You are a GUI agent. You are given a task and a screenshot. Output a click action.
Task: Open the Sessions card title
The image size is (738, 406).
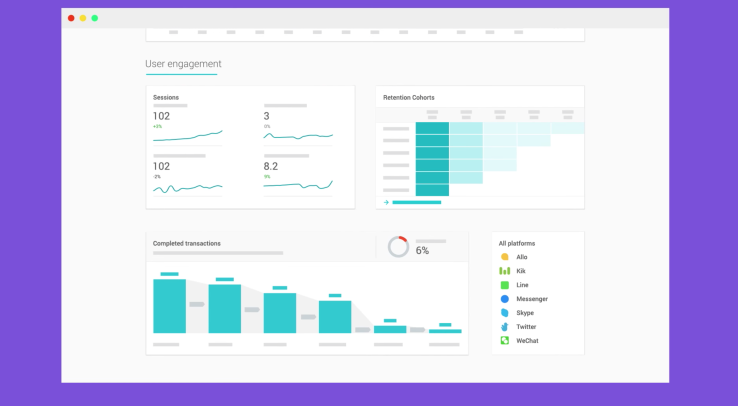(x=166, y=97)
